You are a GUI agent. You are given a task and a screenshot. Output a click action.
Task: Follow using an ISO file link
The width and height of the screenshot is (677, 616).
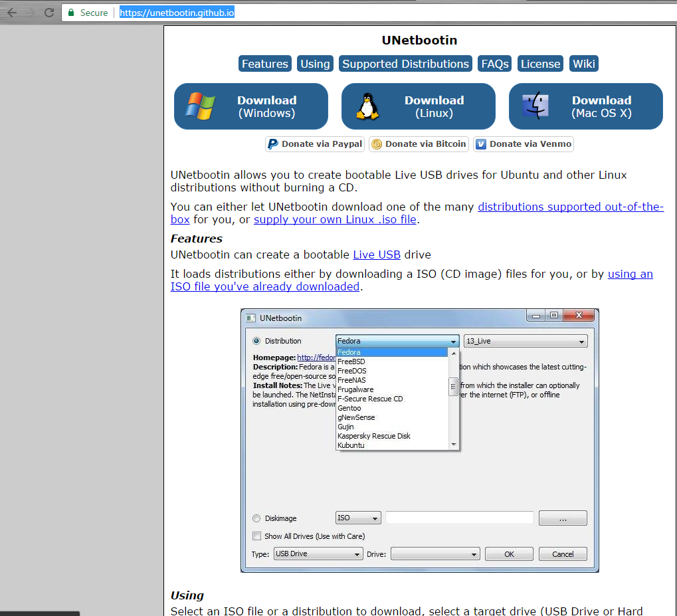pyautogui.click(x=630, y=274)
